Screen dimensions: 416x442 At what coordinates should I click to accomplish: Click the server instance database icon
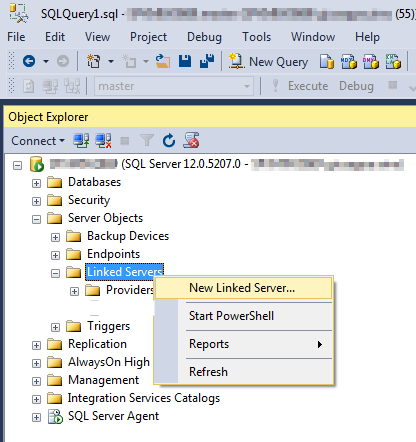pyautogui.click(x=37, y=164)
